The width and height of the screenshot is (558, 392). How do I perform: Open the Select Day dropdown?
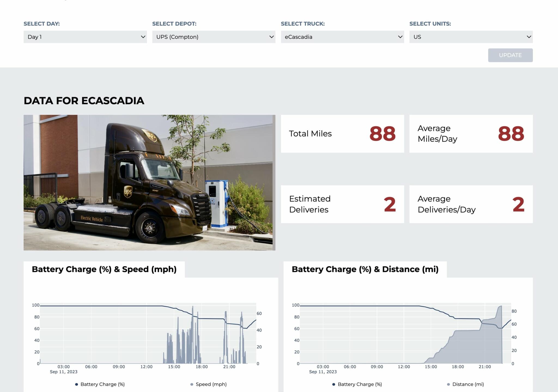tap(85, 37)
